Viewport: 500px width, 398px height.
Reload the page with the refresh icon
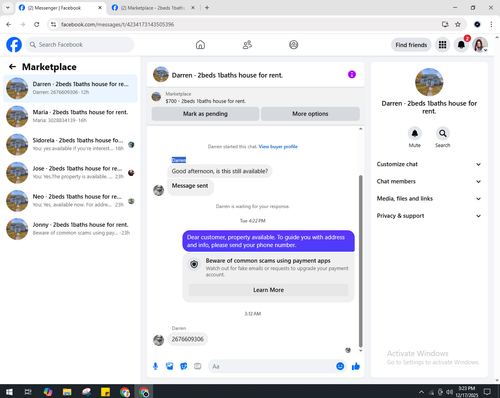point(37,24)
